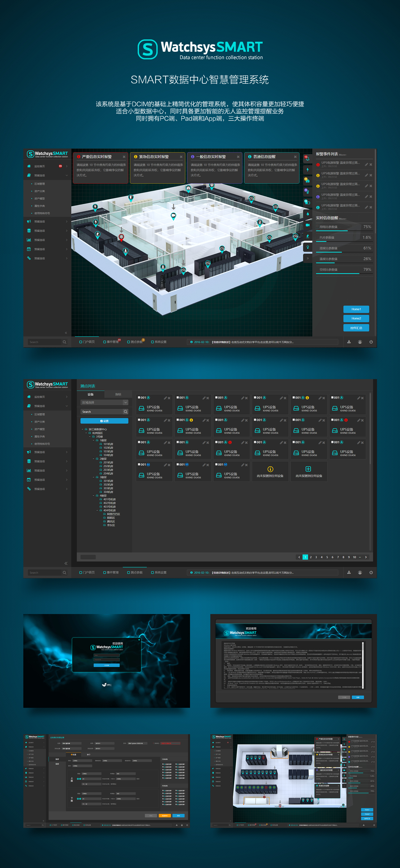400x868 pixels.
Task: Click power icon in device list bottom bar
Action: click(x=371, y=572)
